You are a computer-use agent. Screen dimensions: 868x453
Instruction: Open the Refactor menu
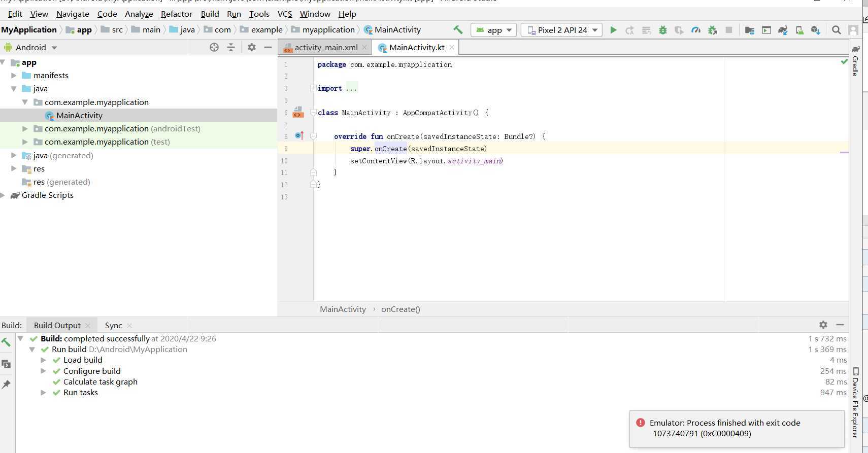[176, 14]
